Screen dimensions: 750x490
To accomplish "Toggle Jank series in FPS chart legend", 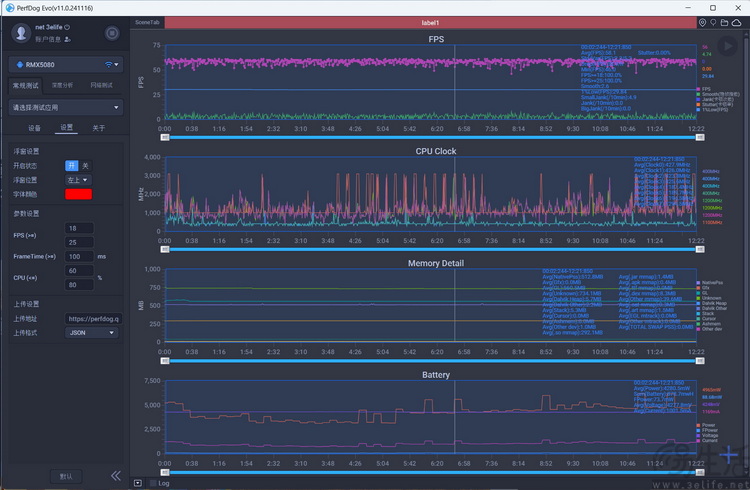I will 715,99.
